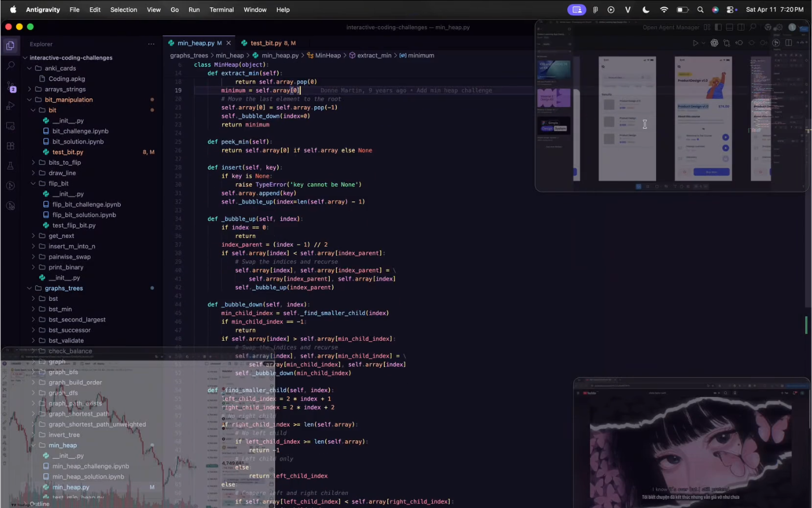The image size is (812, 508).
Task: Open min_heap_challenge.ipynb file
Action: pyautogui.click(x=90, y=466)
